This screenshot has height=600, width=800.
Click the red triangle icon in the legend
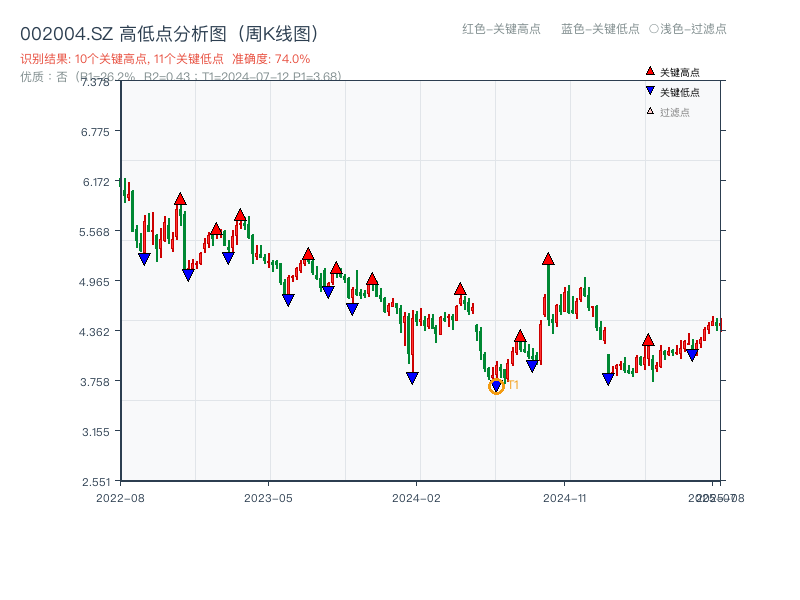650,71
